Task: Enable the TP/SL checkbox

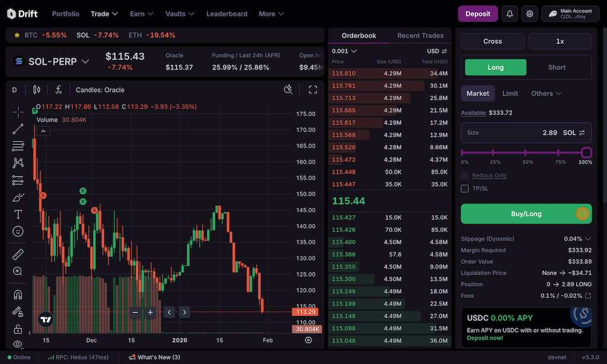Action: click(x=465, y=189)
